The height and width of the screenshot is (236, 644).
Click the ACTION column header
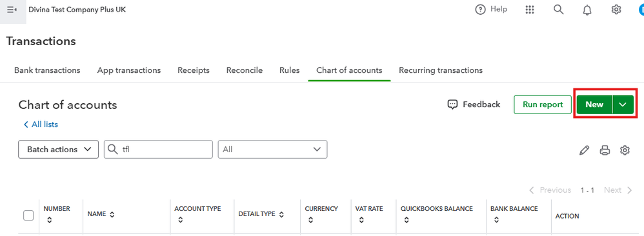567,216
